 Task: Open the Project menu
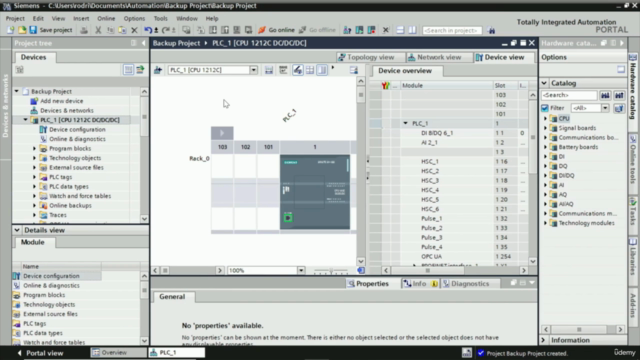(15, 18)
